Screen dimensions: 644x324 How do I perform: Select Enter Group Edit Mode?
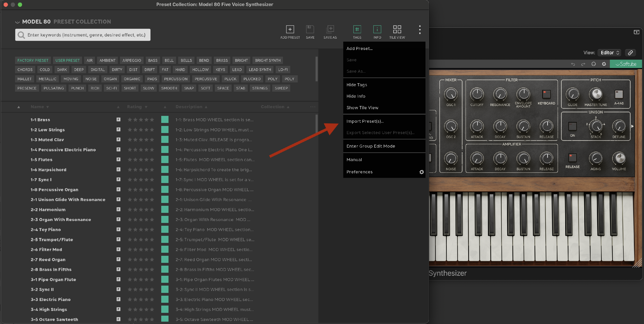coord(384,146)
